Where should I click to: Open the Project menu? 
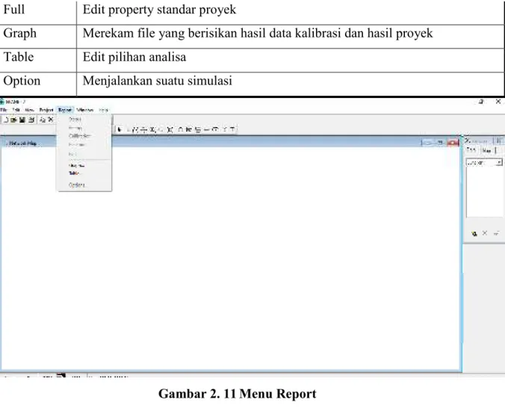point(46,110)
